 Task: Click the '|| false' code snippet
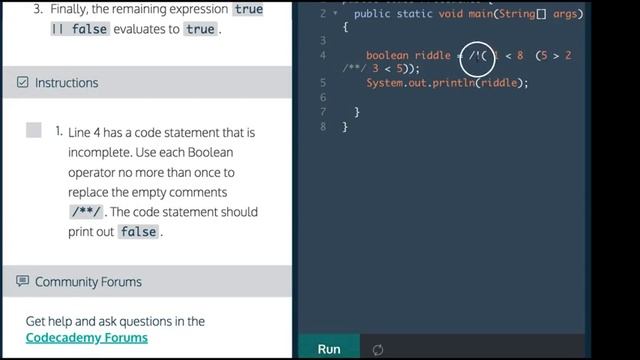pyautogui.click(x=80, y=29)
